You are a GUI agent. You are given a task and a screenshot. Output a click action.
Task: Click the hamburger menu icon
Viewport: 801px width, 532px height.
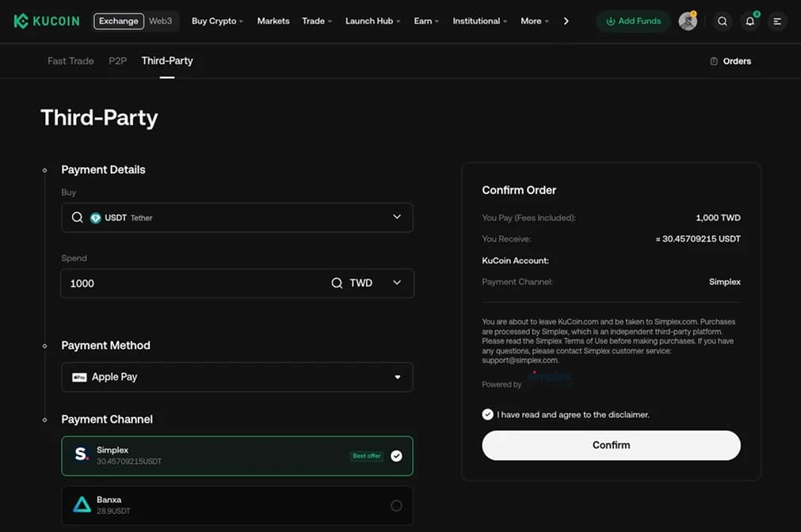coord(777,21)
